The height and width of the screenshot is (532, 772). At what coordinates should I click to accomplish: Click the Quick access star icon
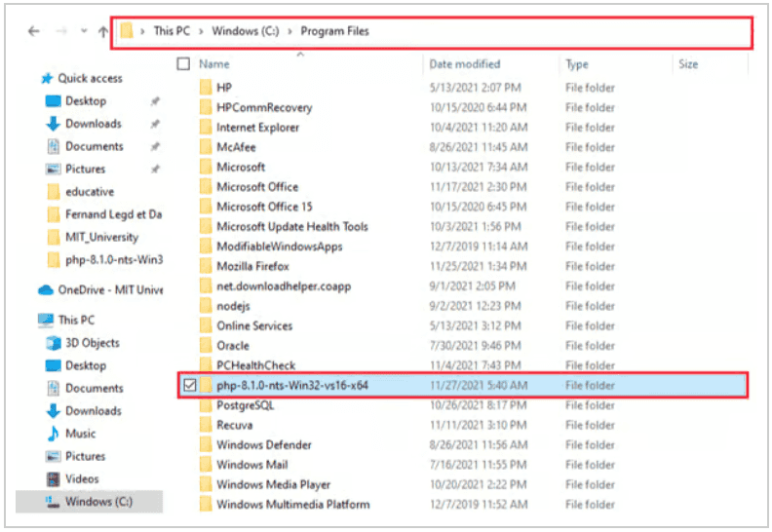pyautogui.click(x=46, y=79)
